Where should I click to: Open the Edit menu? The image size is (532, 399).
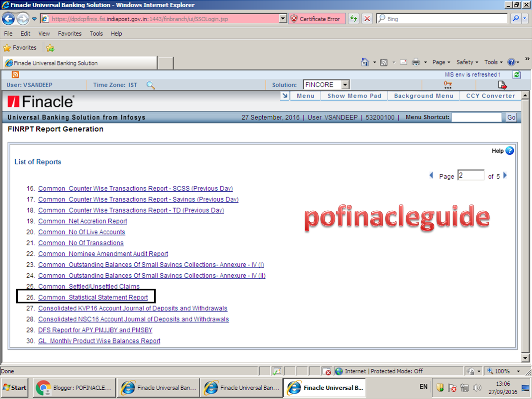pos(25,34)
